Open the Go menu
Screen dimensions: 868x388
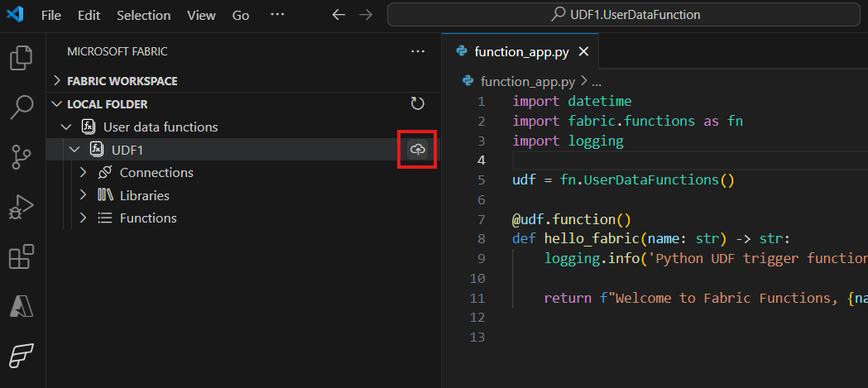coord(240,16)
